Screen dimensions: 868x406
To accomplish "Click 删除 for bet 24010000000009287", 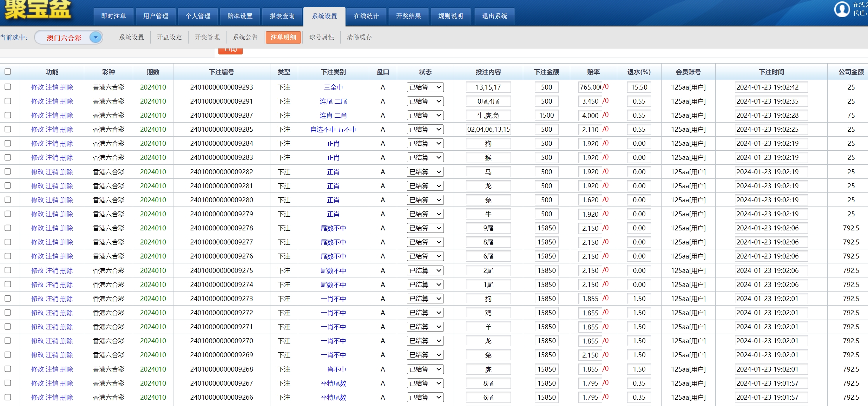I will coord(67,115).
